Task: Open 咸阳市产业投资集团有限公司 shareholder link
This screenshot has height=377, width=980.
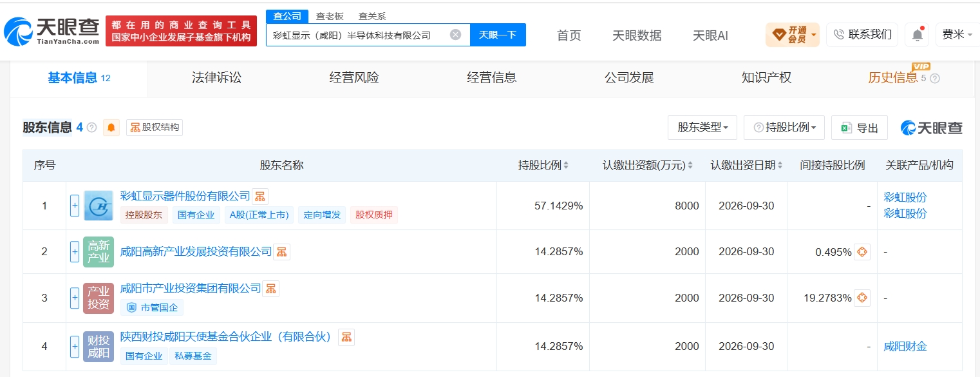Action: pyautogui.click(x=191, y=287)
